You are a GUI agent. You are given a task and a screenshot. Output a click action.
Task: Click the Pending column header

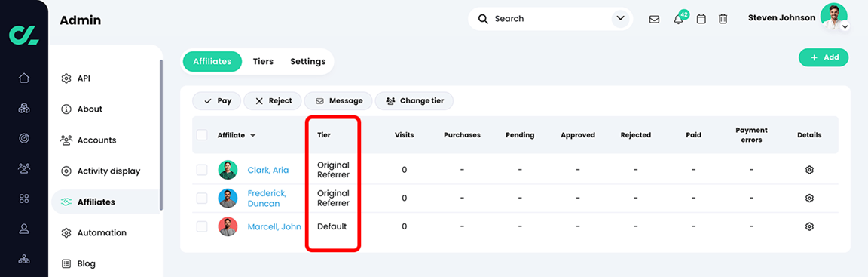point(520,135)
